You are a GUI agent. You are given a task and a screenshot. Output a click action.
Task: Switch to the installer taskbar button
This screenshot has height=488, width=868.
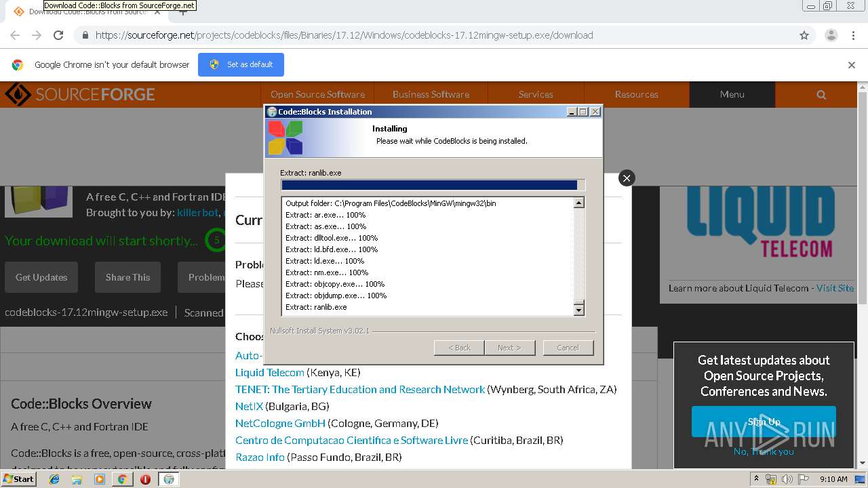coord(169,479)
